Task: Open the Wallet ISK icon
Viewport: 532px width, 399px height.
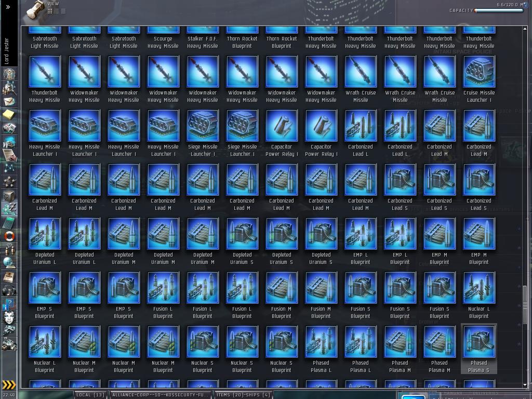Action: (9, 209)
